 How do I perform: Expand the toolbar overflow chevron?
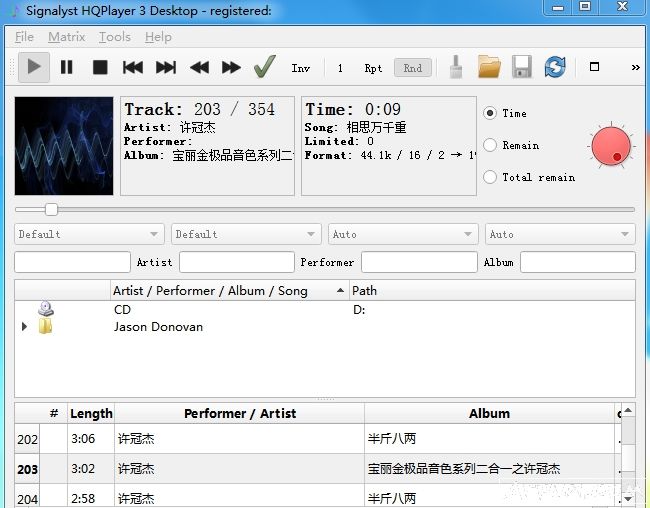tap(635, 67)
